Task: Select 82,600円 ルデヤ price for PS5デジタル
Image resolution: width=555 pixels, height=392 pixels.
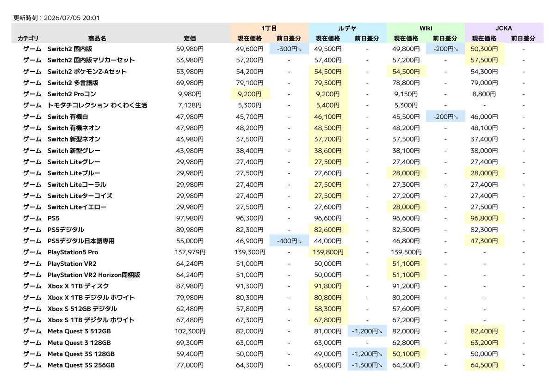Action: [328, 230]
